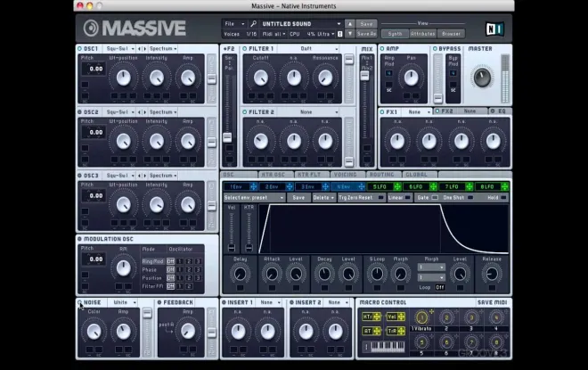Viewport: 588px width, 370px height.
Task: Switch to Browser view
Action: point(451,34)
